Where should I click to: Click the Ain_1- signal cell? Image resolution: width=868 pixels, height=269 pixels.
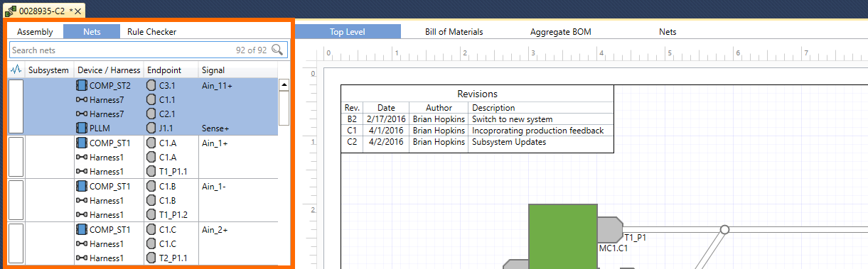coord(214,186)
